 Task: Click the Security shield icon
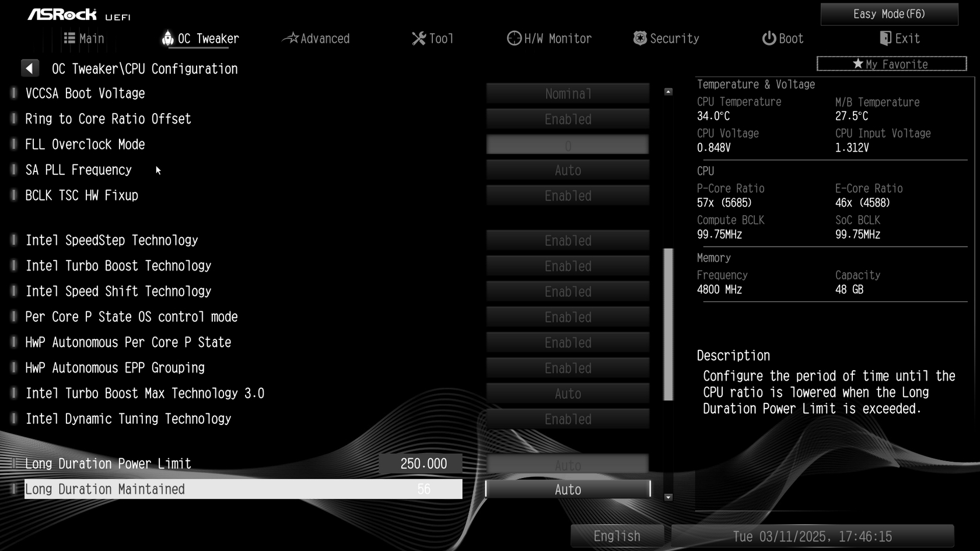coord(640,38)
